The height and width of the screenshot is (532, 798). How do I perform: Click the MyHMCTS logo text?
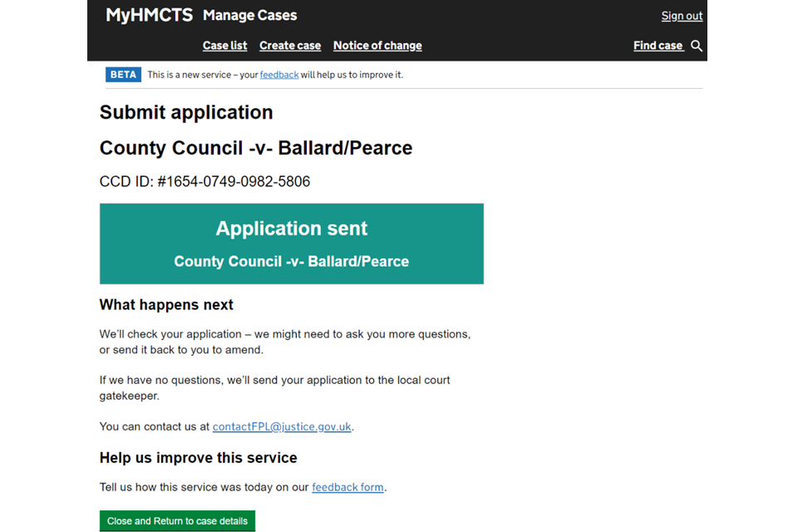click(x=149, y=15)
